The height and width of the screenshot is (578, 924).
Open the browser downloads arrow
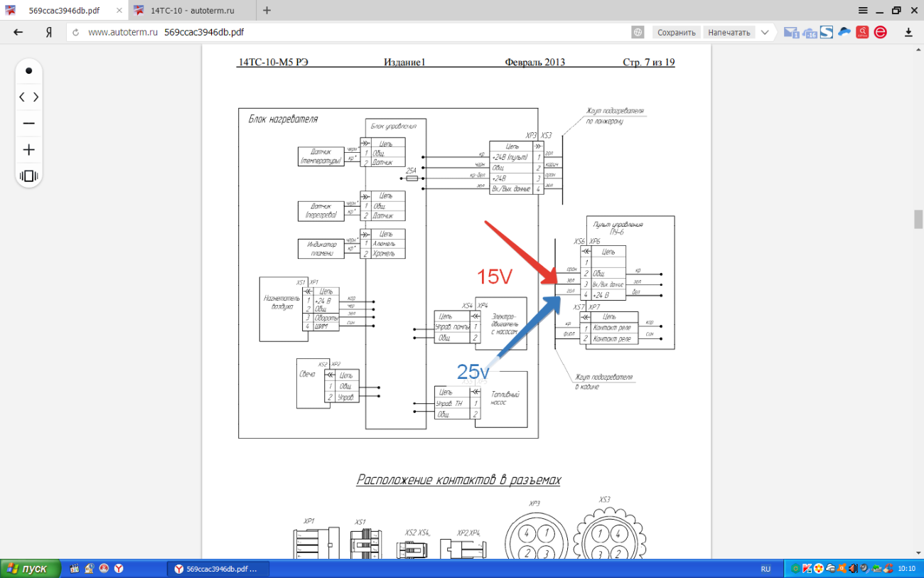[x=908, y=33]
